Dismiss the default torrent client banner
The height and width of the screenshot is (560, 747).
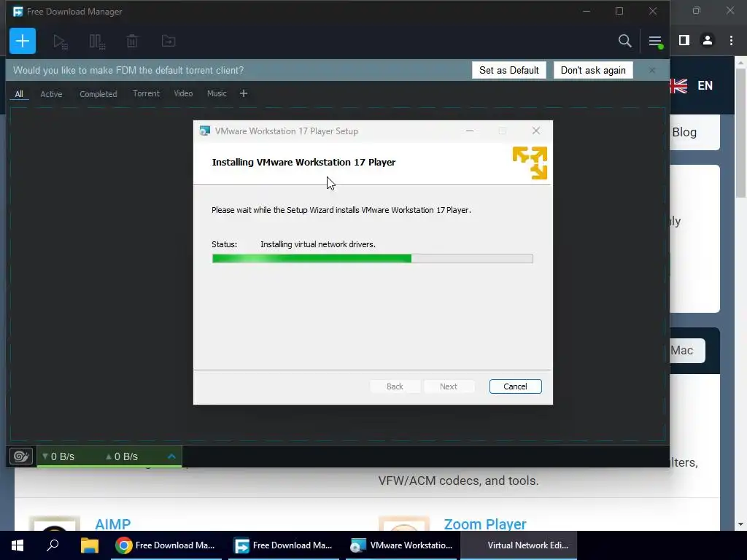tap(651, 70)
